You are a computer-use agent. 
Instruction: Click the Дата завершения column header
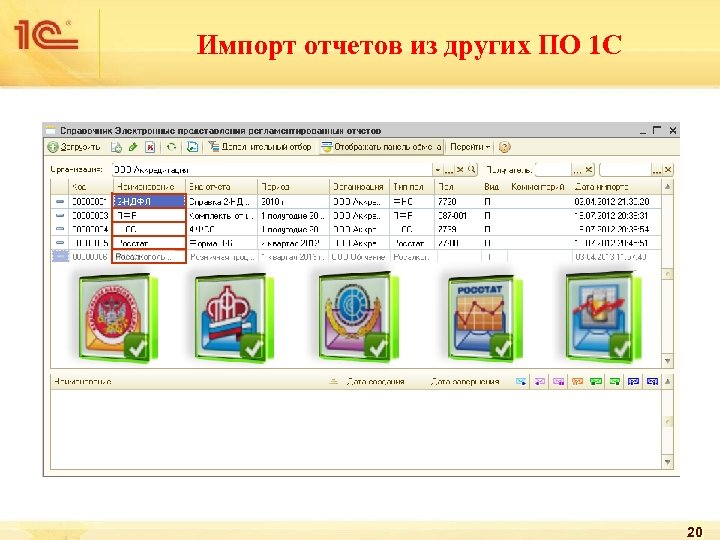[x=465, y=382]
